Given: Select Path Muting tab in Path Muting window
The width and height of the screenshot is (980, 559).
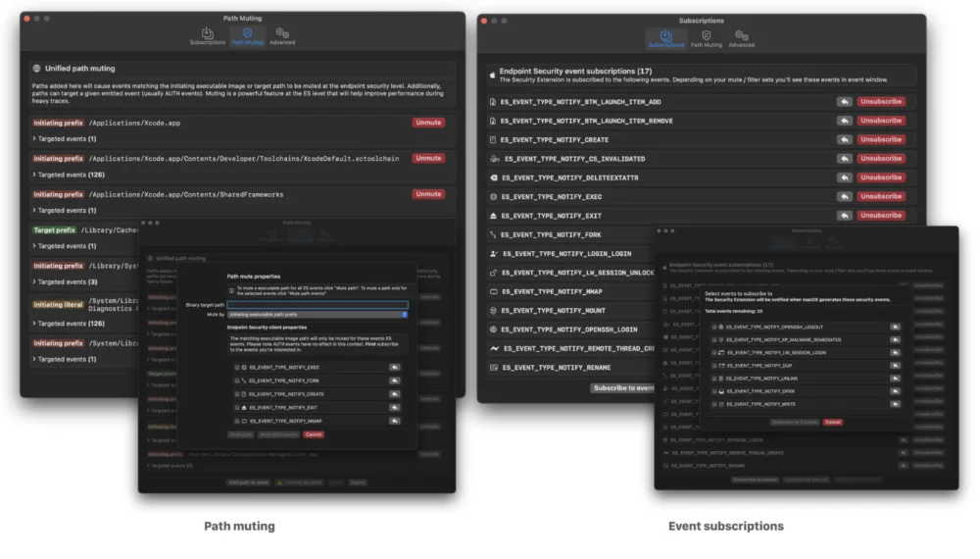Looking at the screenshot, I should [x=248, y=36].
